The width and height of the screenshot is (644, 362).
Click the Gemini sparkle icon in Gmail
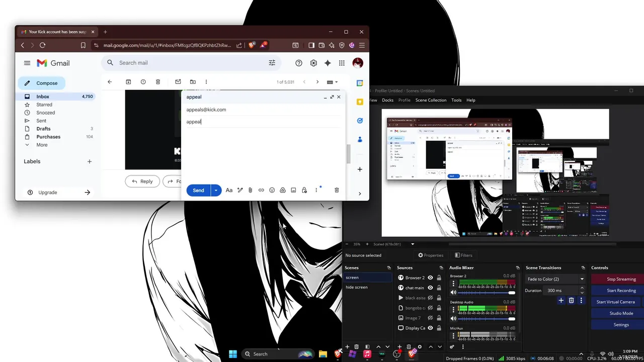328,63
